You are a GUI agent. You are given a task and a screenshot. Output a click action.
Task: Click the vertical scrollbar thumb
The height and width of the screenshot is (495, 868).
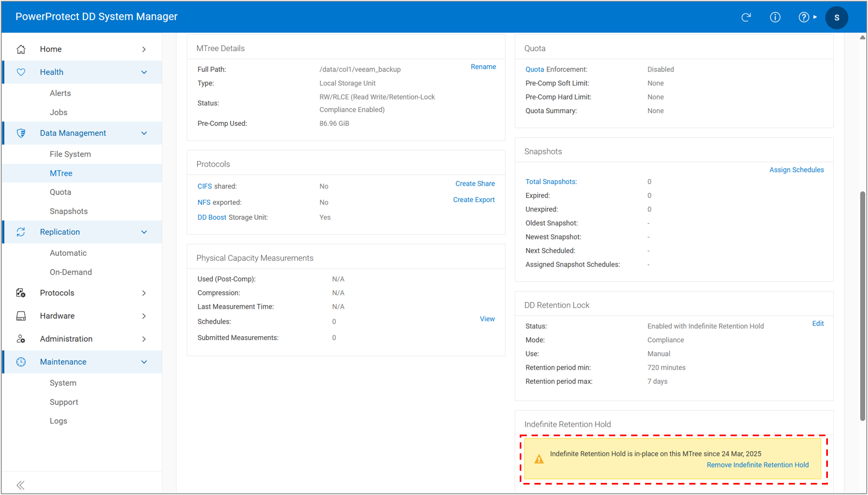tap(863, 305)
